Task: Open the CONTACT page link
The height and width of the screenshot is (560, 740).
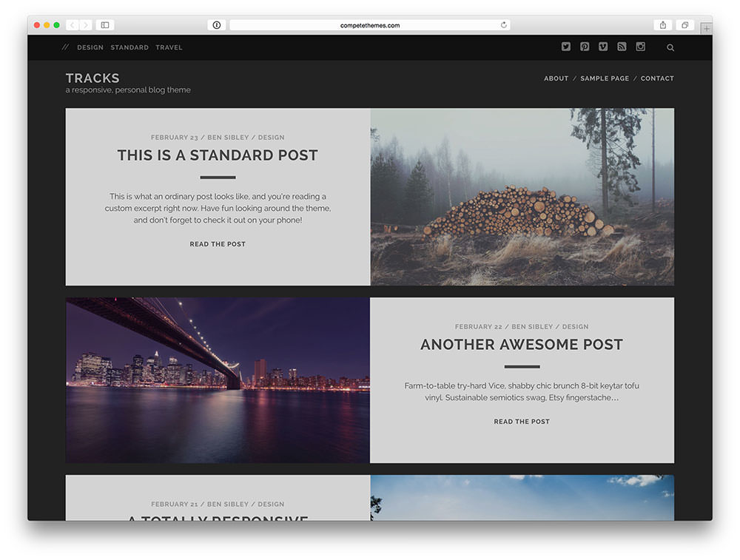Action: coord(657,78)
